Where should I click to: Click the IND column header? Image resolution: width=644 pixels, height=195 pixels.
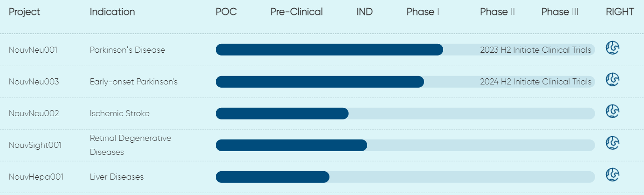[x=364, y=12]
